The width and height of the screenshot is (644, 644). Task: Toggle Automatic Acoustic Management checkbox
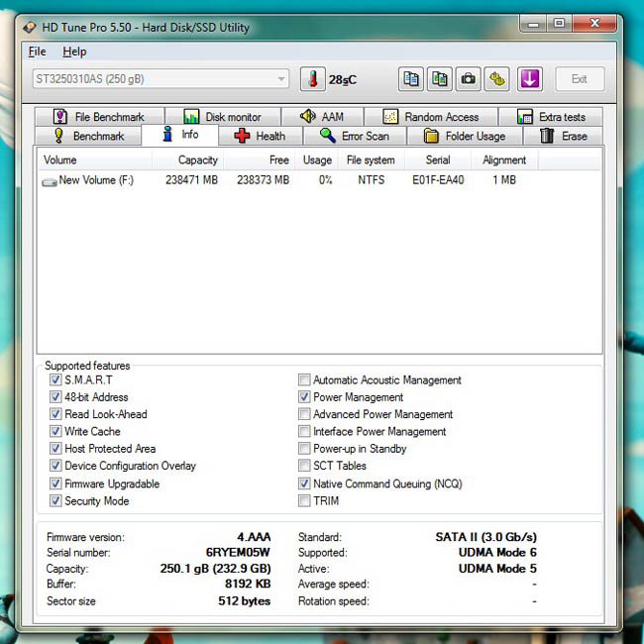pos(304,379)
